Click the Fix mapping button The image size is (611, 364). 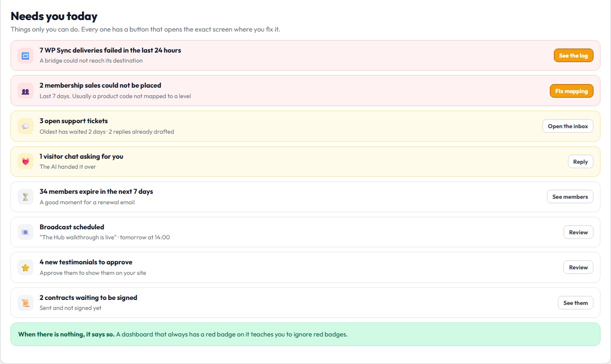pos(571,91)
